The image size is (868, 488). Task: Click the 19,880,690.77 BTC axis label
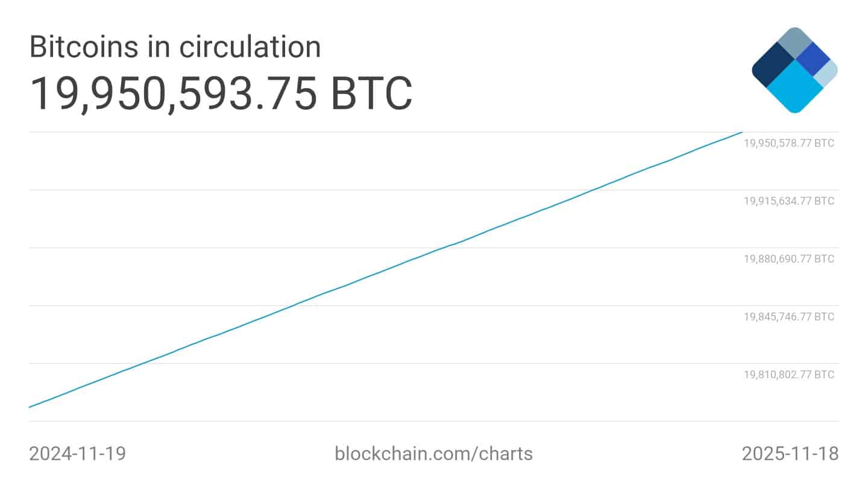pyautogui.click(x=788, y=259)
